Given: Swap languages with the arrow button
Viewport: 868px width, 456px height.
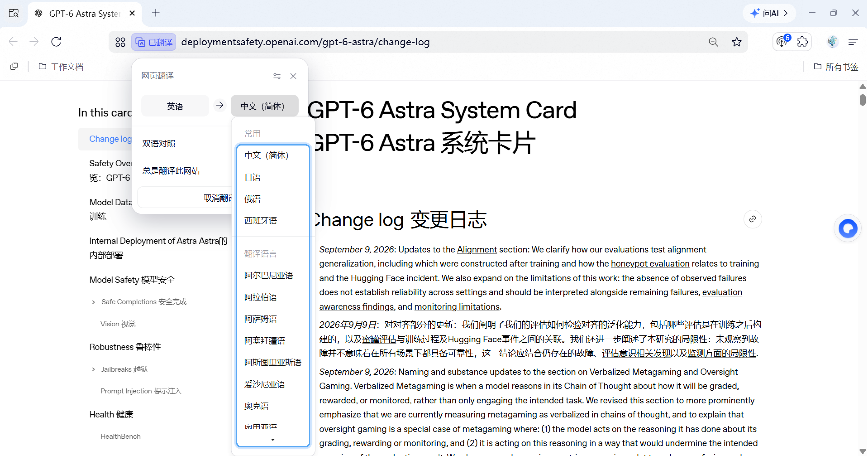Looking at the screenshot, I should pyautogui.click(x=220, y=105).
